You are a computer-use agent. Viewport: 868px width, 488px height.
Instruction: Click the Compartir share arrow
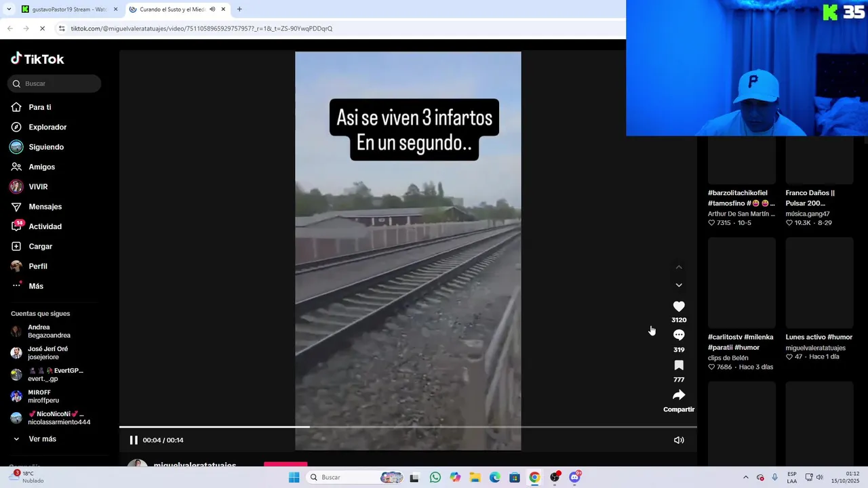click(679, 395)
